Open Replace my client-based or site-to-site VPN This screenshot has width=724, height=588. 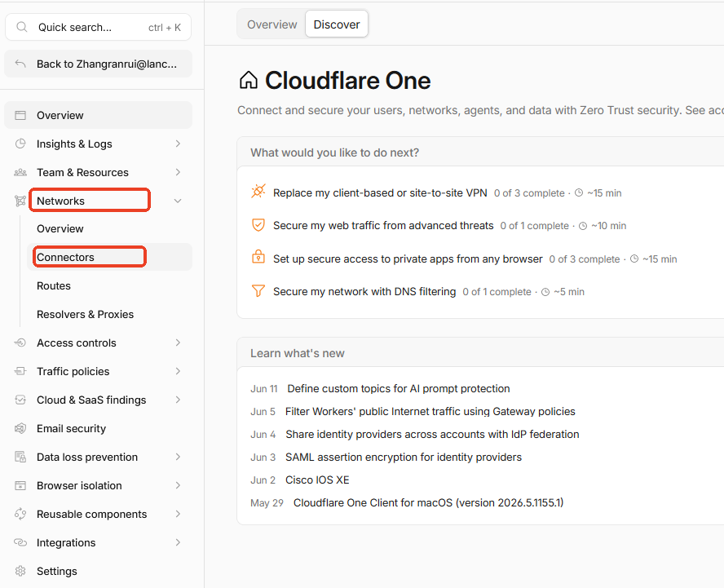[x=380, y=193]
